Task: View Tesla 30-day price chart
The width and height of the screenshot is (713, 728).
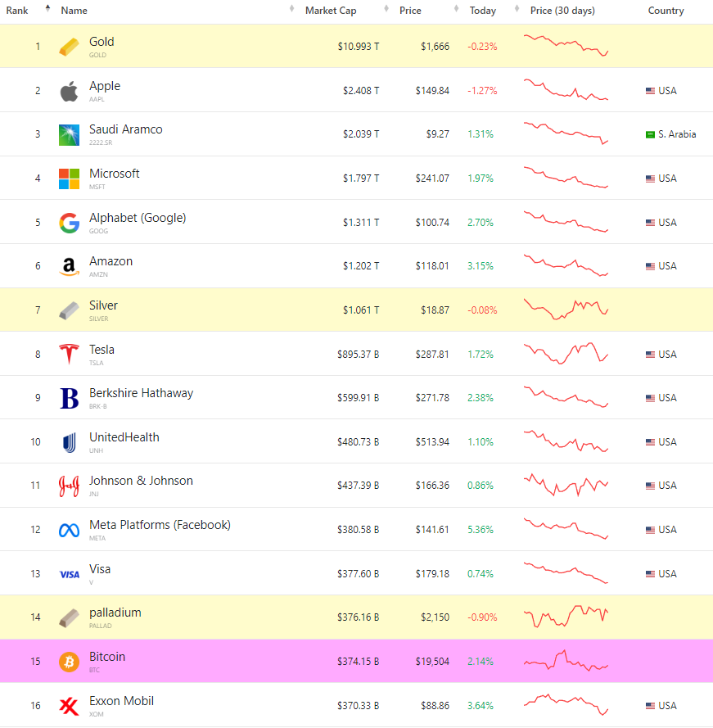Action: [x=566, y=353]
